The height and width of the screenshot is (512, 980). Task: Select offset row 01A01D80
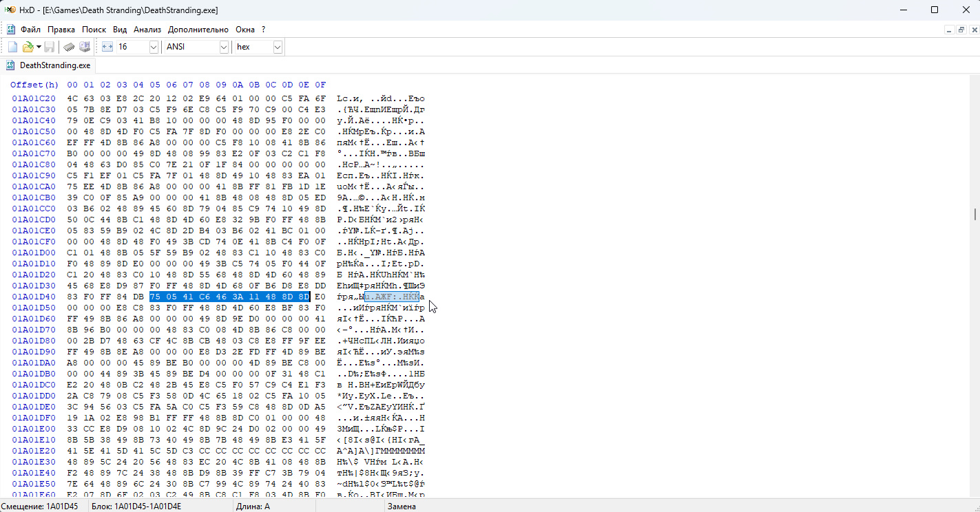tap(34, 341)
